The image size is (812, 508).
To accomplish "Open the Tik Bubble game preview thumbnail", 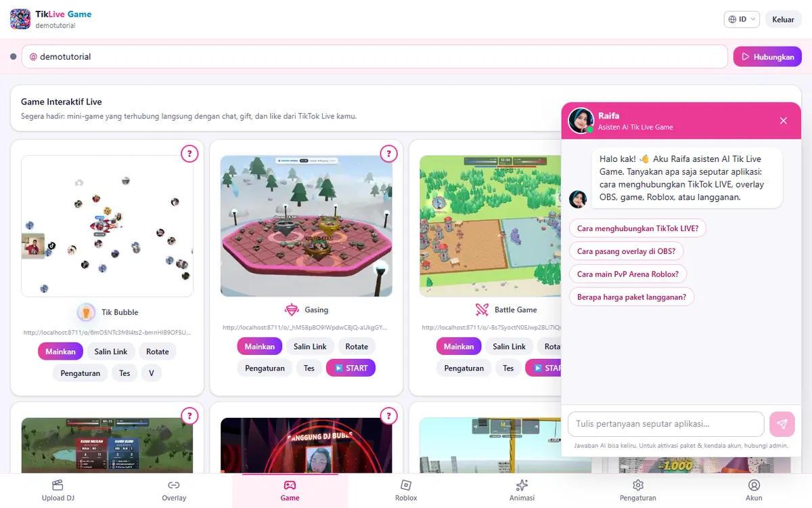I will (107, 226).
